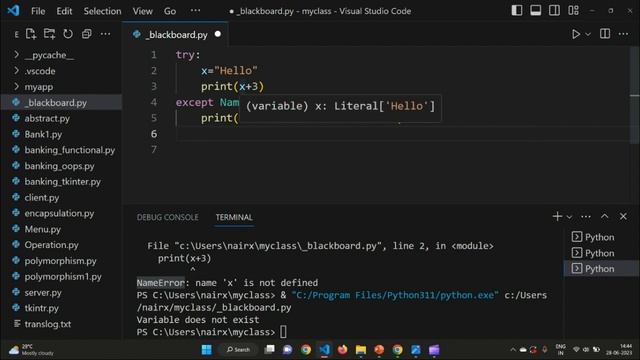Show hidden system tray icons
The height and width of the screenshot is (360, 640).
[513, 350]
